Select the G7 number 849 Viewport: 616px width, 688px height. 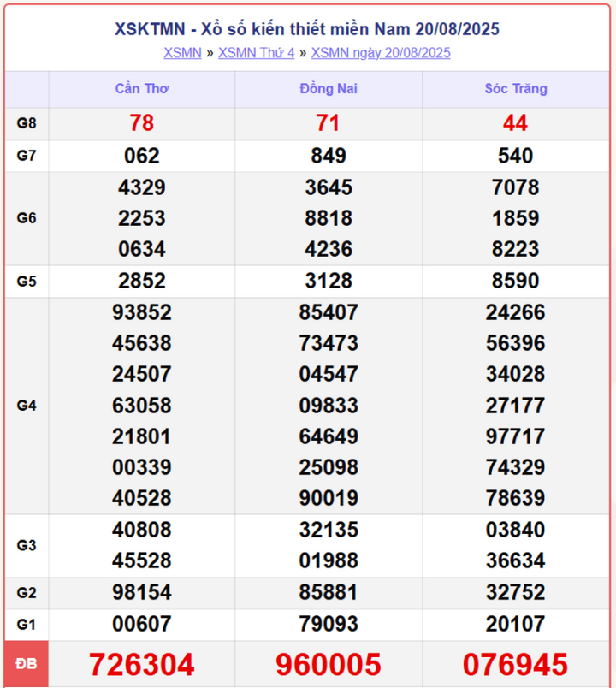pyautogui.click(x=329, y=156)
